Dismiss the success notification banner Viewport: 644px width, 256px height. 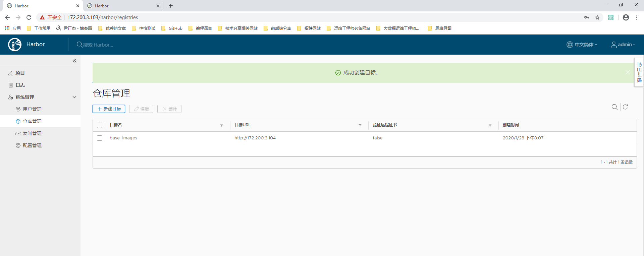(x=628, y=72)
